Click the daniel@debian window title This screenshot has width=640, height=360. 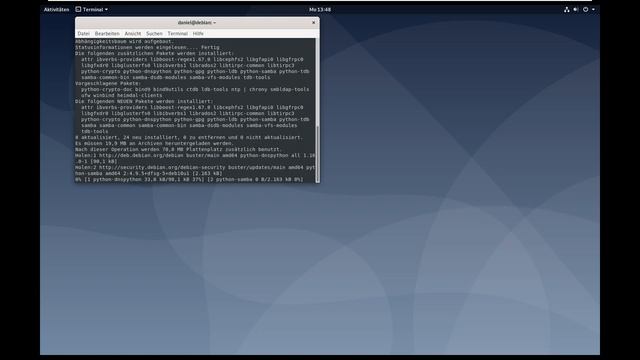tap(196, 22)
